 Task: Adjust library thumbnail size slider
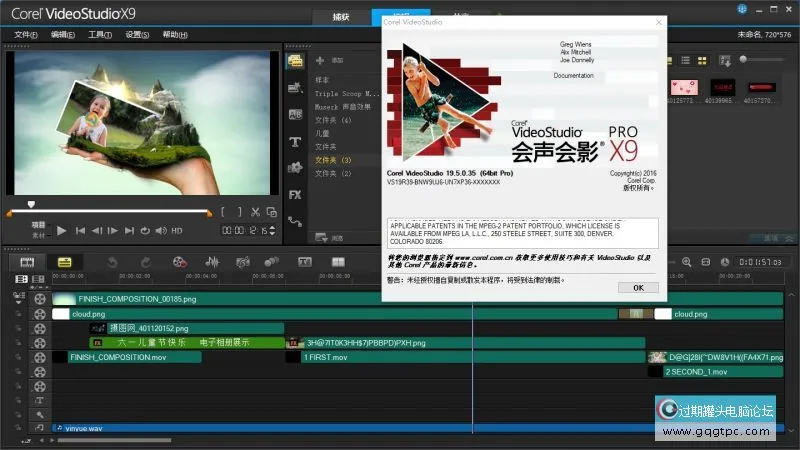pyautogui.click(x=743, y=60)
